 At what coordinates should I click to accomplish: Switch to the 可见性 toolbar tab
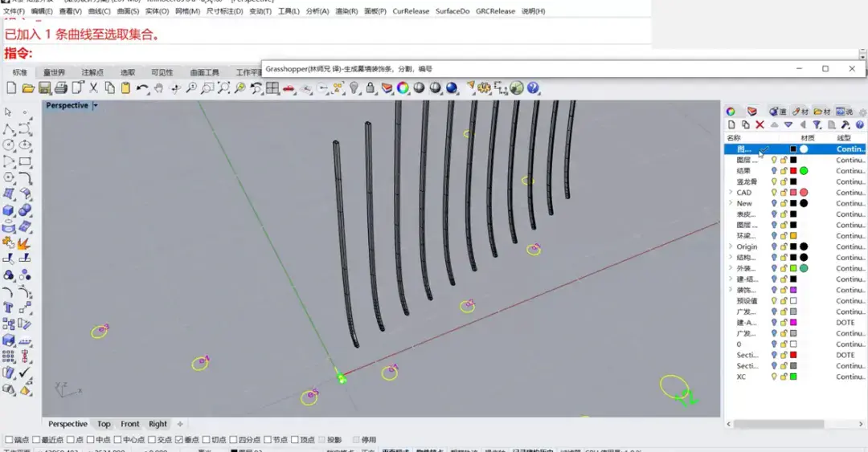[162, 72]
